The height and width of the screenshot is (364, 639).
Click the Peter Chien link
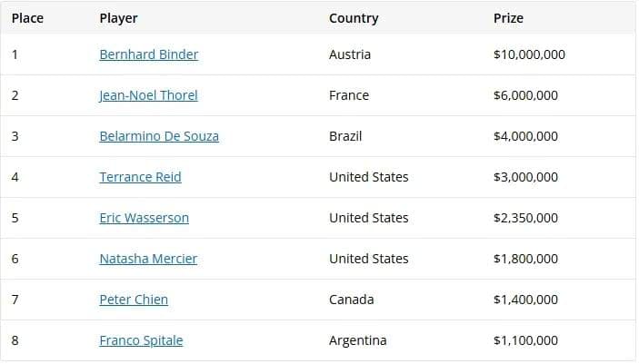tap(134, 300)
